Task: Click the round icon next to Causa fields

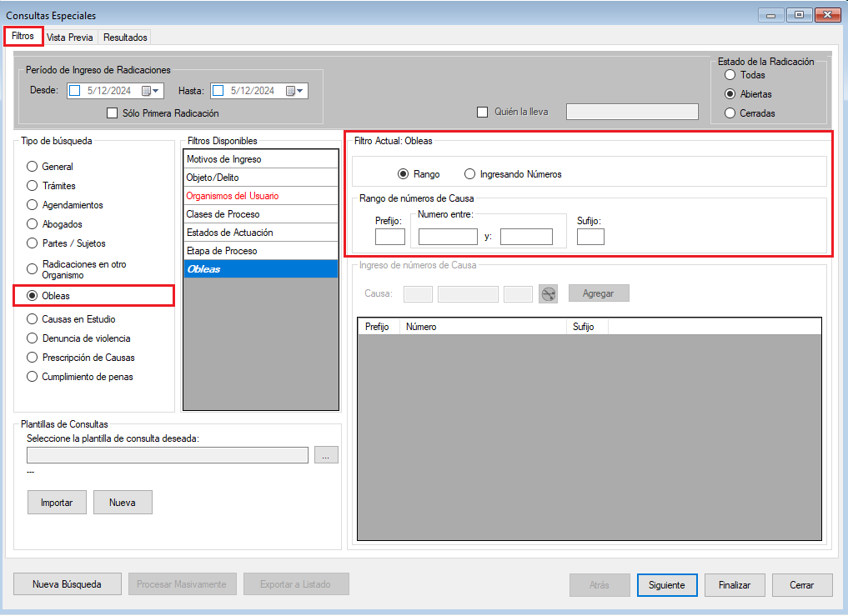Action: click(x=548, y=293)
